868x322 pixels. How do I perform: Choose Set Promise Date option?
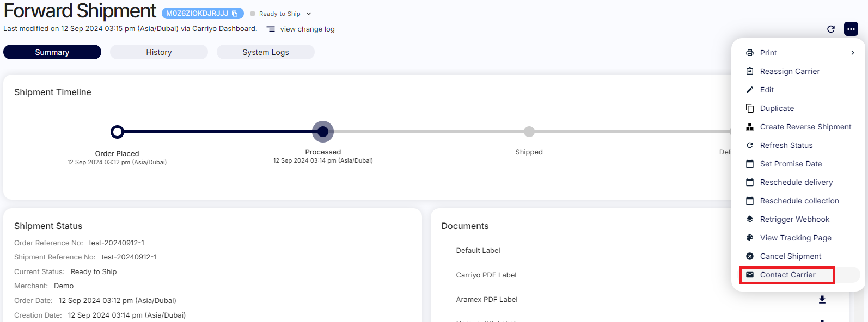click(x=791, y=164)
